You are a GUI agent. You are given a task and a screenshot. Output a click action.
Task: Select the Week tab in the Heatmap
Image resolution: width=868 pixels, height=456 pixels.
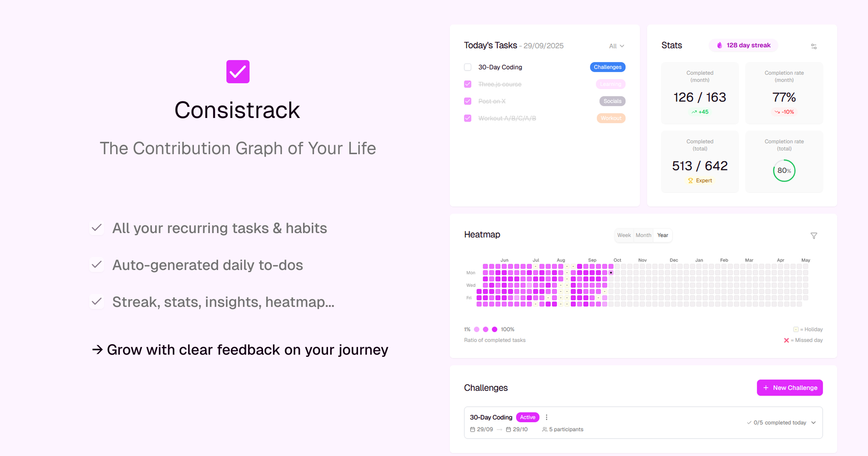(624, 235)
